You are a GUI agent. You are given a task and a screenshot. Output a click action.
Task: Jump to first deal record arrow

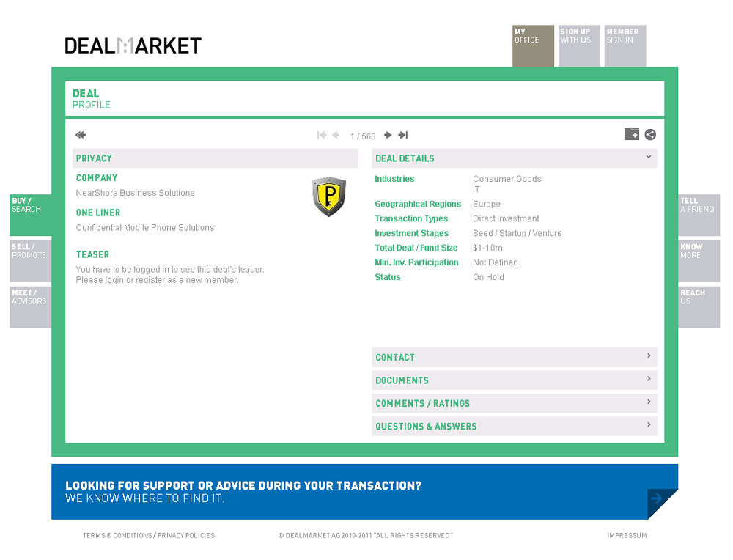pos(322,135)
